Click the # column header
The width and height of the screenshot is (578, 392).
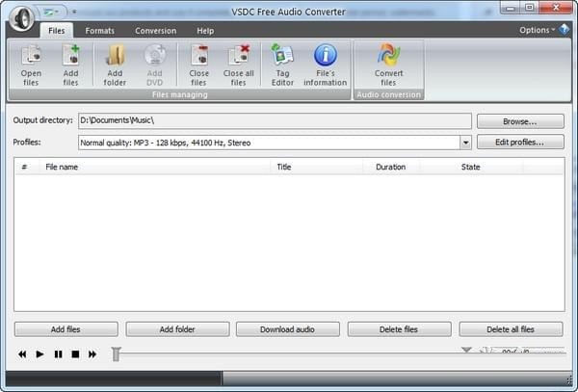(x=25, y=167)
